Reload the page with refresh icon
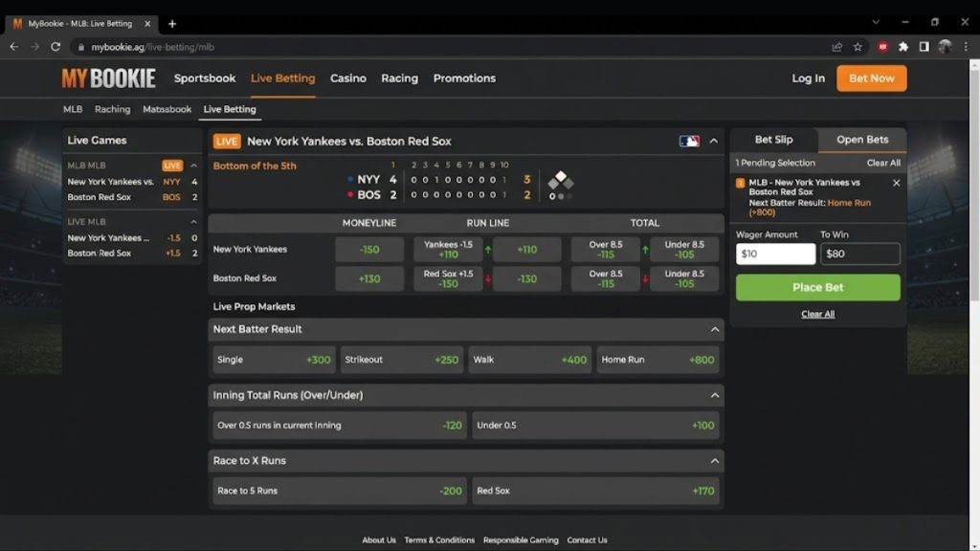The height and width of the screenshot is (551, 980). coord(56,47)
